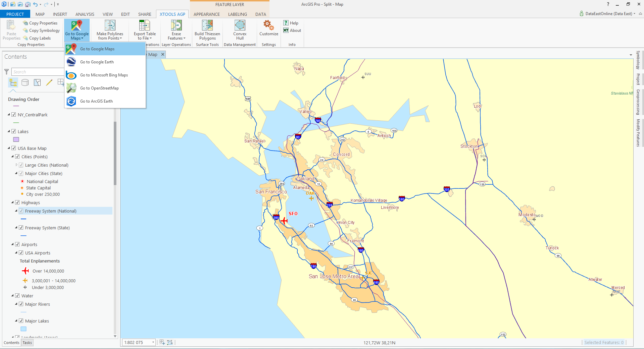644x349 pixels.
Task: Collapse USA Airports layer
Action: click(16, 253)
